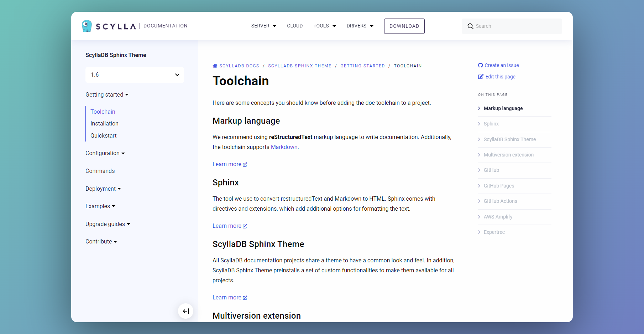Jump to GitHub Actions in outline
The image size is (644, 334).
(500, 201)
